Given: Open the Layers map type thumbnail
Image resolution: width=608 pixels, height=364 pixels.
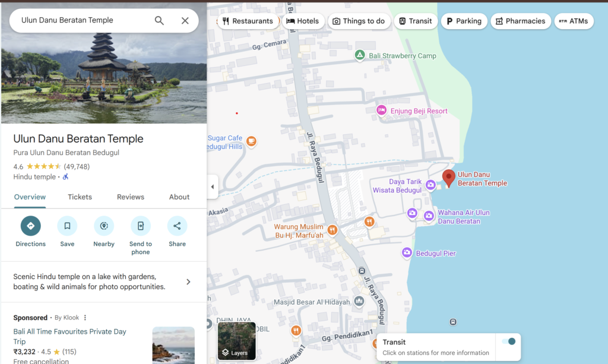Looking at the screenshot, I should (x=236, y=341).
